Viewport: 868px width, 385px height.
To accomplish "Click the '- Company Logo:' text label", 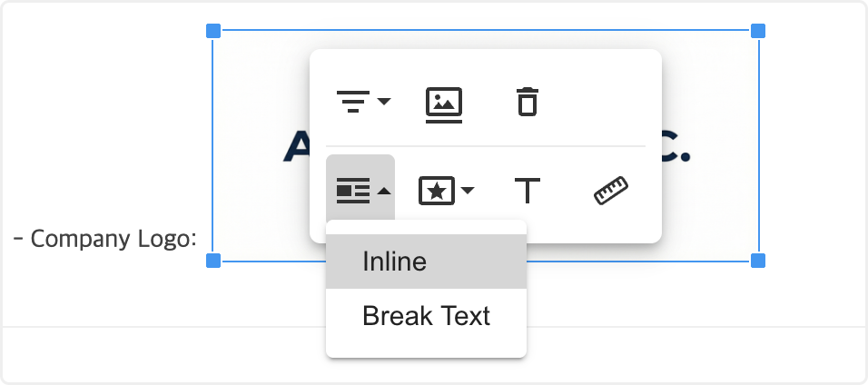I will (105, 239).
